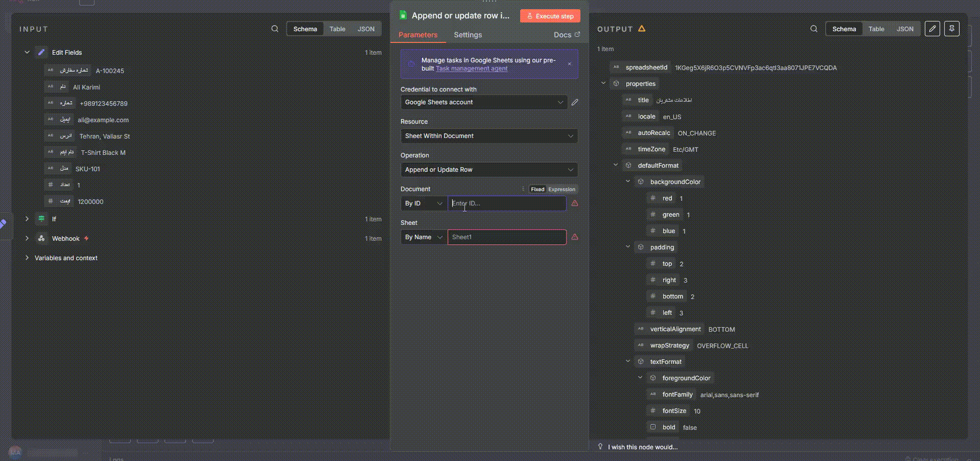Click the output panel search icon
This screenshot has width=980, height=461.
(x=814, y=29)
